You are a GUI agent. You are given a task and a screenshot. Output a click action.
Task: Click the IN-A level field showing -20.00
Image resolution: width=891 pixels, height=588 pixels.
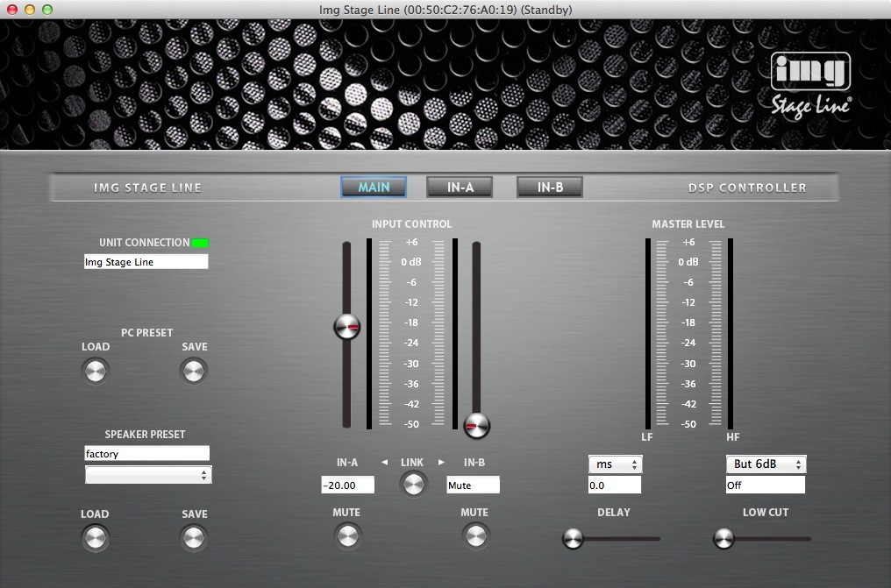tap(348, 485)
